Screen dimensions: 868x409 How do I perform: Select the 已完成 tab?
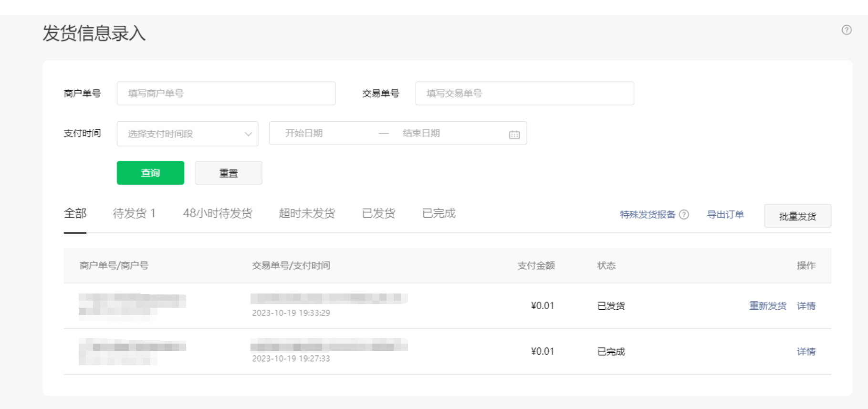(439, 213)
